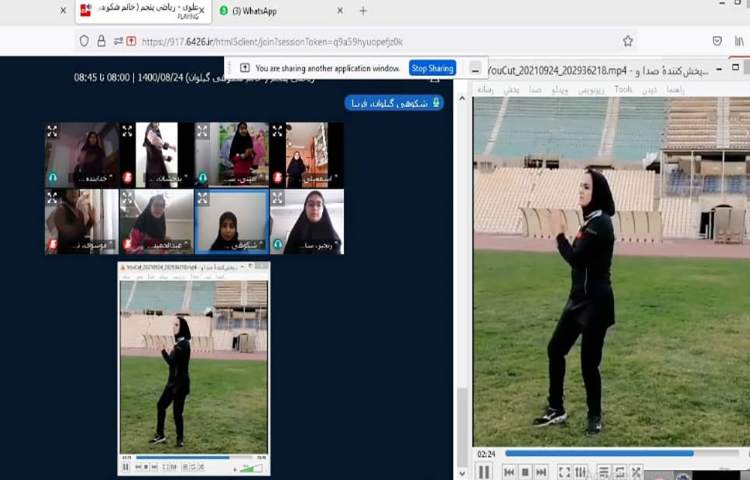This screenshot has width=750, height=480.
Task: Show the VLC playlist
Action: point(604,472)
